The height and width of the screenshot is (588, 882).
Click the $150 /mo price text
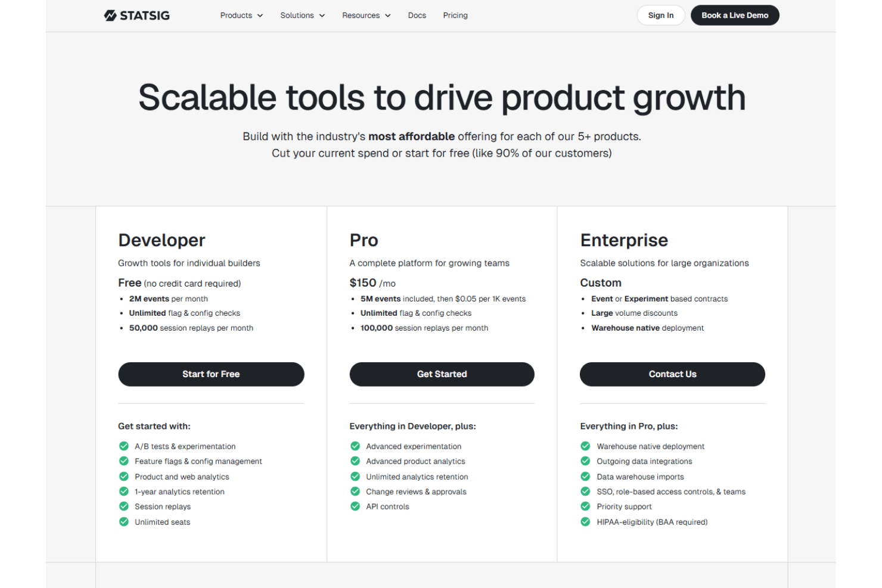(x=372, y=283)
